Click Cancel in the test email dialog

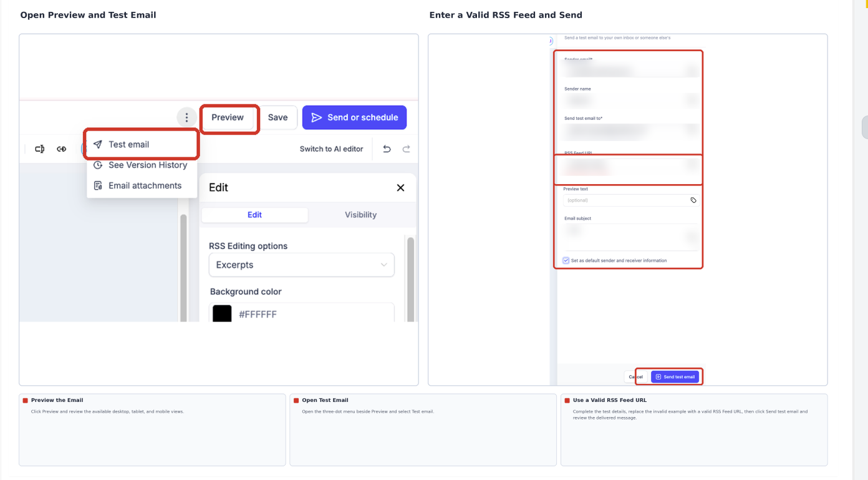coord(635,377)
